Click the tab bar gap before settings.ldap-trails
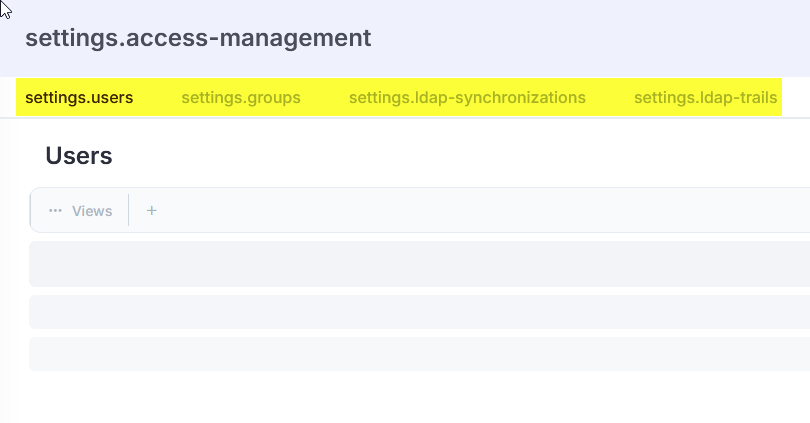Screen dimensions: 810x423 click(610, 98)
